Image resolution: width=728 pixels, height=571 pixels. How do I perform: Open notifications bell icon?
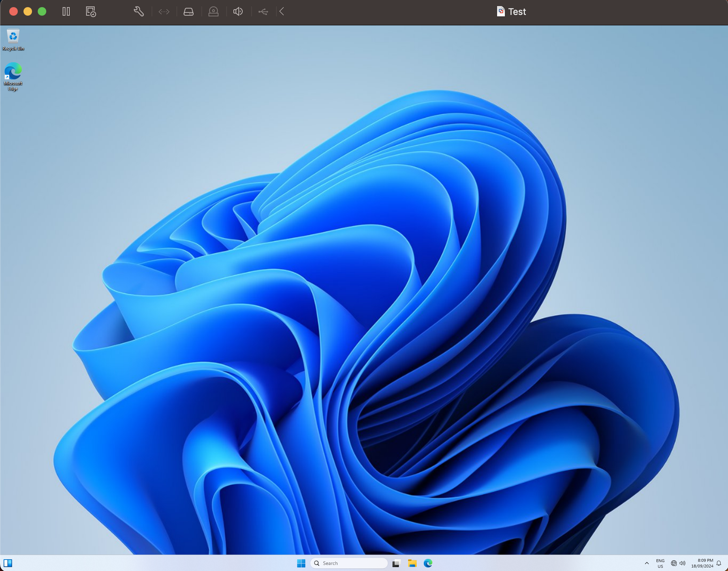(x=719, y=563)
